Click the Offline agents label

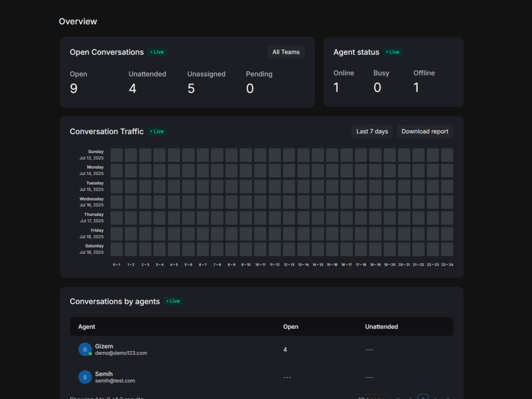click(424, 73)
